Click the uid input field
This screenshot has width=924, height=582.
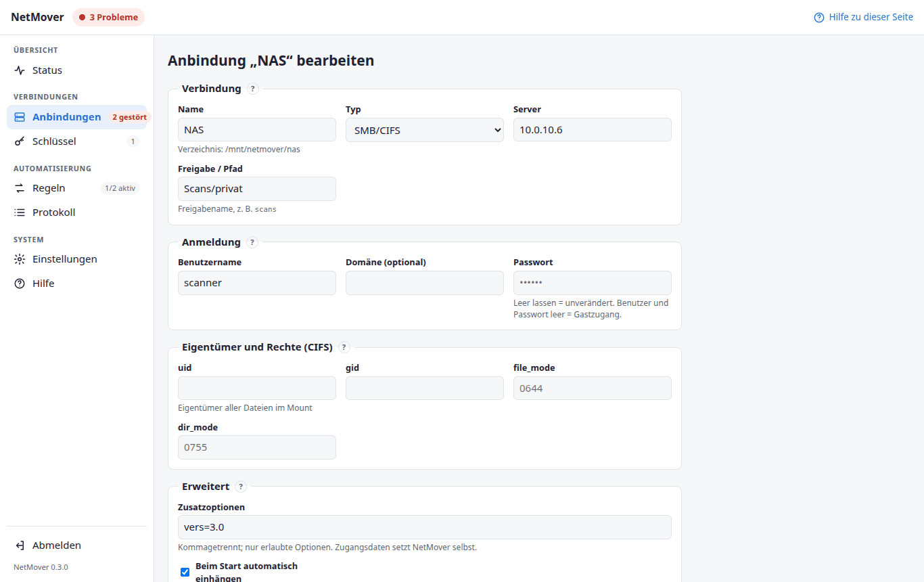tap(257, 388)
